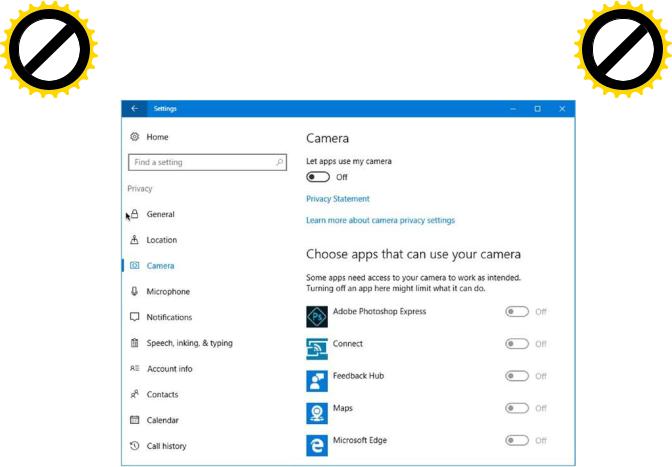672x467 pixels.
Task: Turn on Let apps use my camera
Action: [x=318, y=177]
